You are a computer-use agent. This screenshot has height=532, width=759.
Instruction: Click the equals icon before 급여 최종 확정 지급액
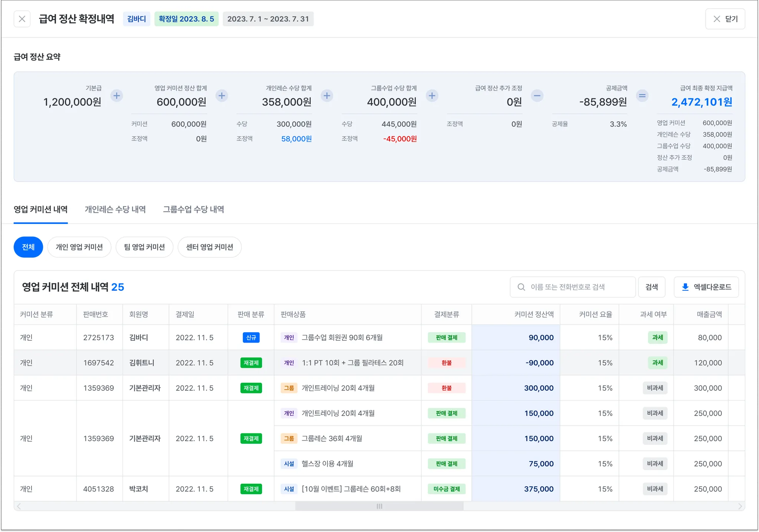pyautogui.click(x=642, y=96)
